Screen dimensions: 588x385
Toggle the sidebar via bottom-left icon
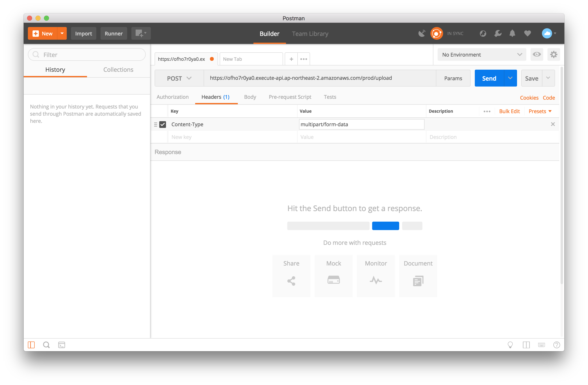pos(31,345)
